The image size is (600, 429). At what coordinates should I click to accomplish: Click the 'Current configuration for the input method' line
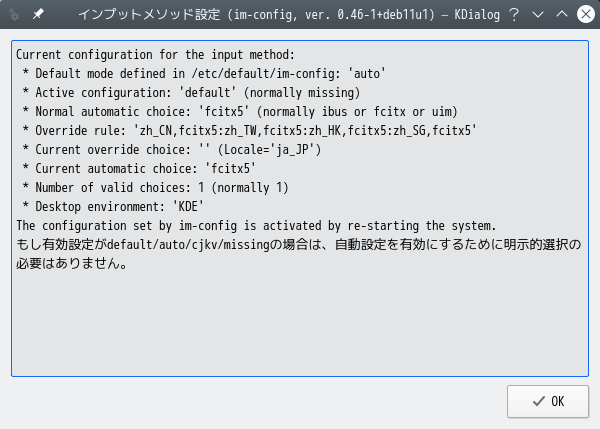[156, 55]
